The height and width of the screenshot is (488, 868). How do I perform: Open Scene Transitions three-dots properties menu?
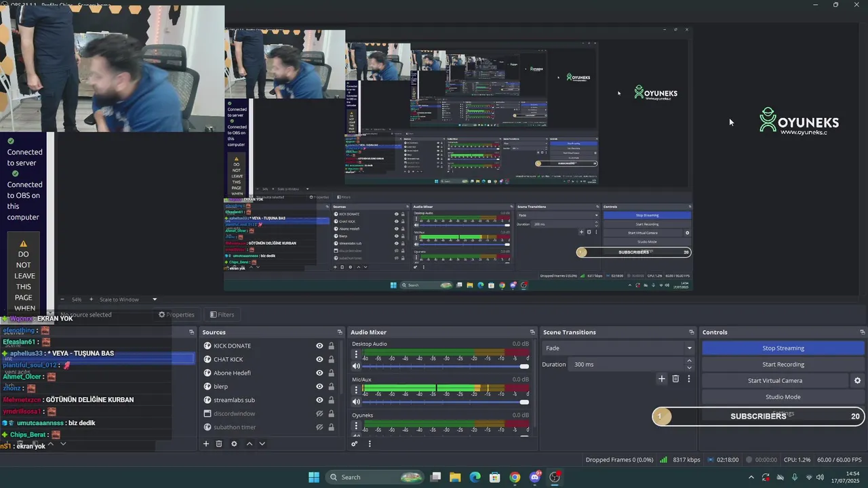[688, 379]
